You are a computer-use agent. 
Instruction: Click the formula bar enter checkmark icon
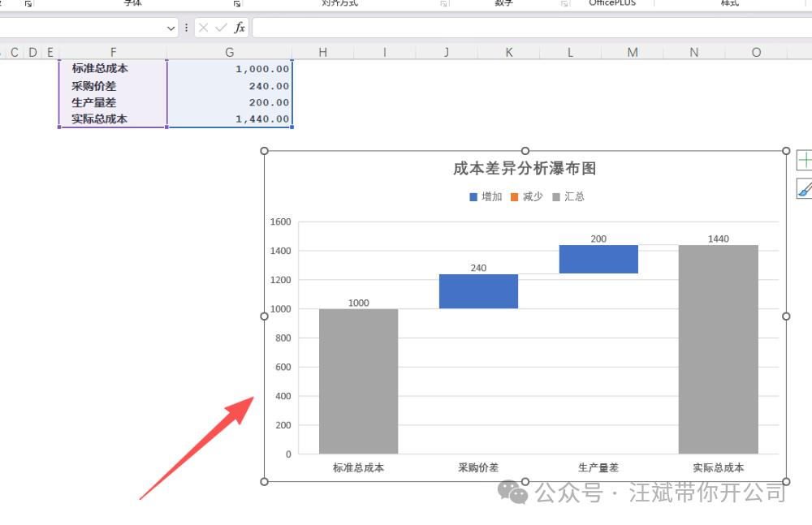(x=221, y=28)
